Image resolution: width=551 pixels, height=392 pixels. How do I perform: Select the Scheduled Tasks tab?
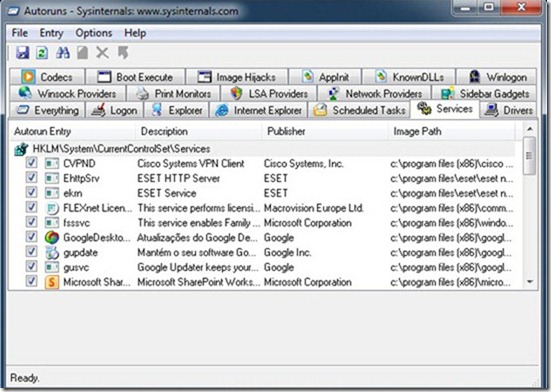[359, 110]
